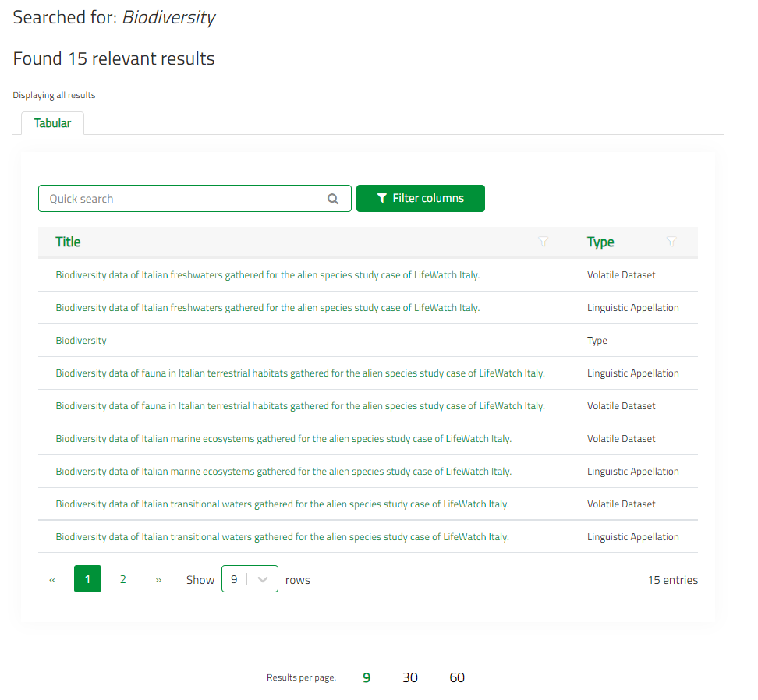Open the rows-per-page dropdown showing 9
Image resolution: width=758 pixels, height=700 pixels.
250,579
